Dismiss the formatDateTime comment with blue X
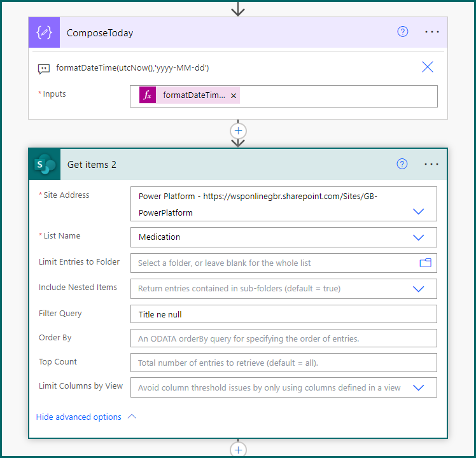 point(428,67)
